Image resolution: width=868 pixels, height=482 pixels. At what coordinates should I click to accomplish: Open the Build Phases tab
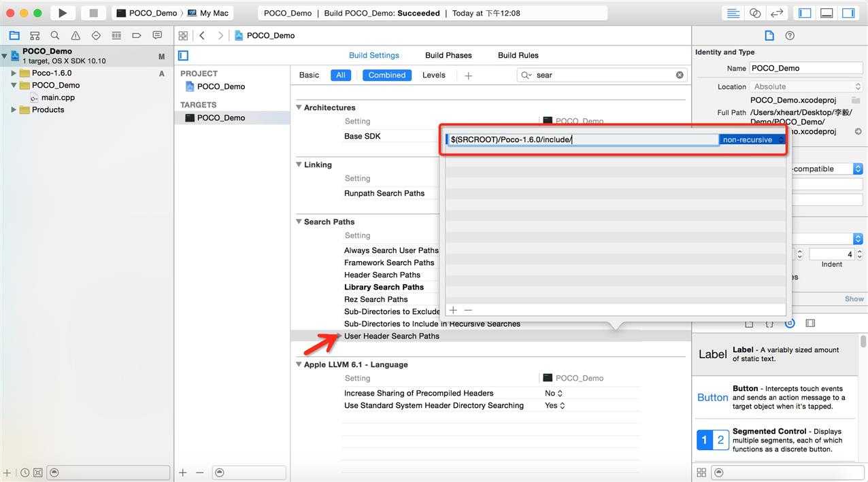448,55
